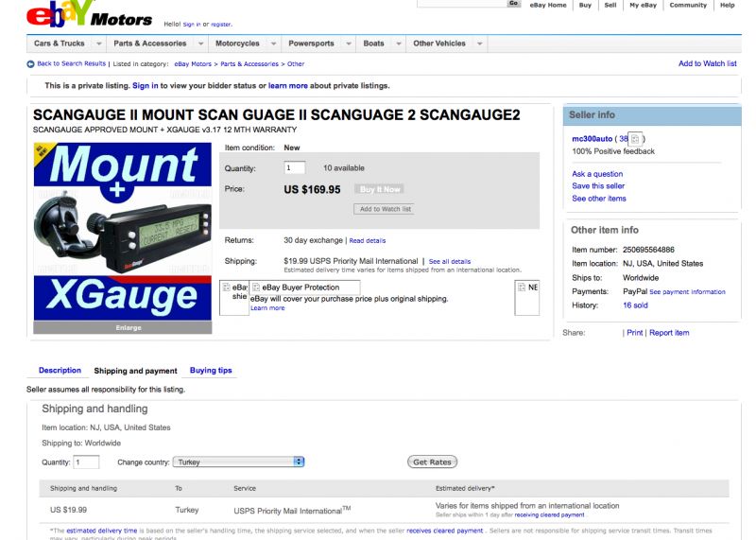Open the Buying tips tab
This screenshot has height=540, width=756.
click(x=211, y=371)
